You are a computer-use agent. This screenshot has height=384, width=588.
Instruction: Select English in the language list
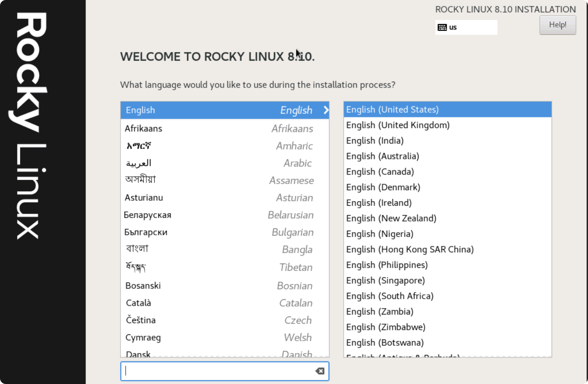[x=225, y=110]
